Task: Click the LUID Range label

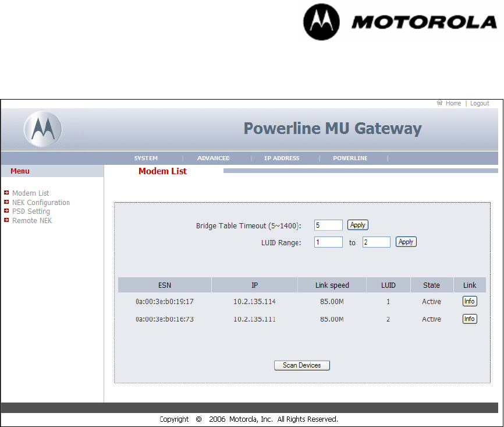Action: (281, 242)
